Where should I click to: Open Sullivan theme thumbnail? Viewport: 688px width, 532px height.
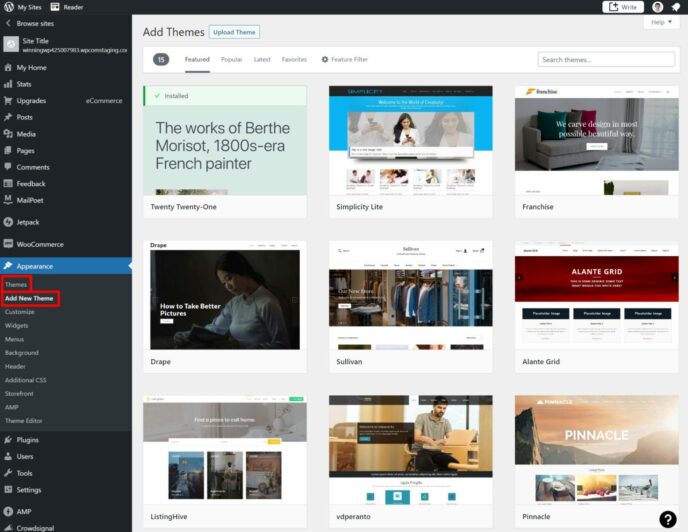tap(411, 295)
